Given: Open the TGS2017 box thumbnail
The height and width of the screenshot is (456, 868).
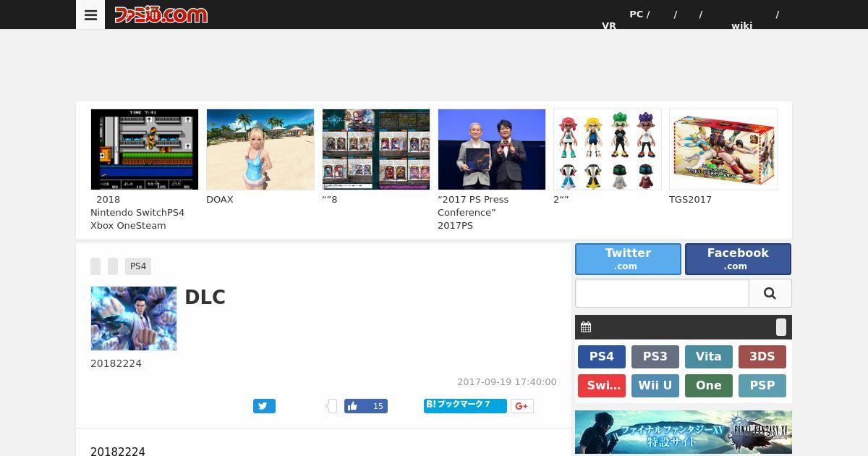Looking at the screenshot, I should click(x=723, y=149).
